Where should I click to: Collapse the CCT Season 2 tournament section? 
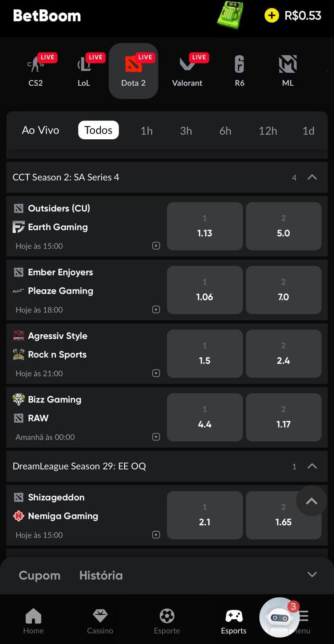point(311,177)
